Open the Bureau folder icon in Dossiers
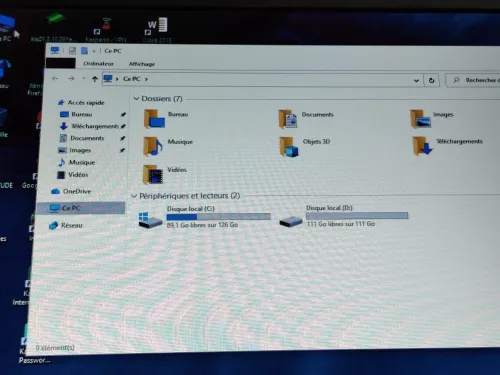The image size is (500, 375). [x=154, y=119]
